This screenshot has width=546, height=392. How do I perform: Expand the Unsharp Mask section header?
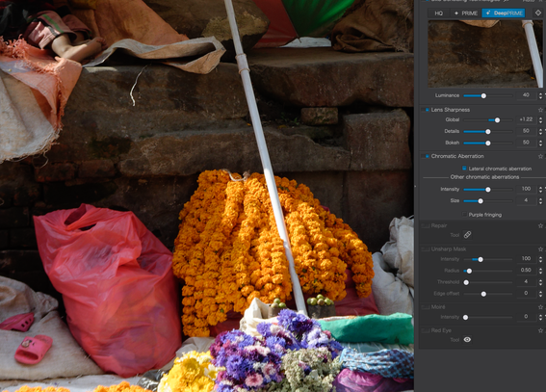coord(448,249)
